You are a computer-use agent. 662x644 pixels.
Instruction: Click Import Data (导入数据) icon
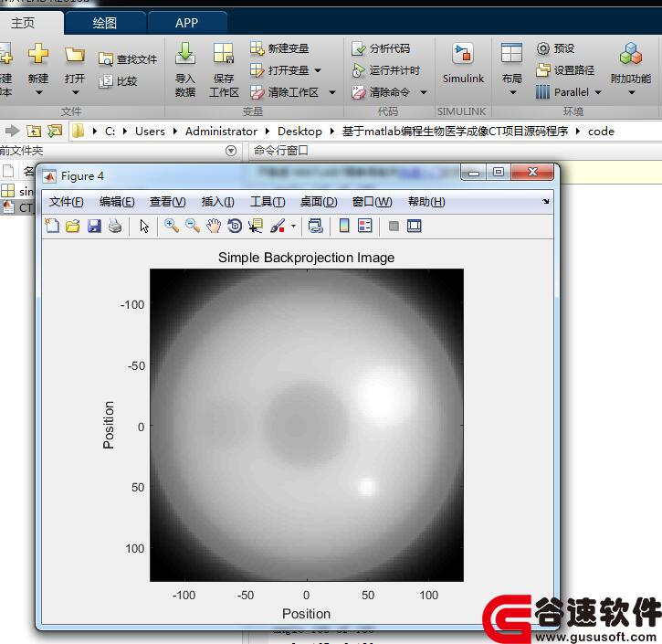tap(185, 53)
